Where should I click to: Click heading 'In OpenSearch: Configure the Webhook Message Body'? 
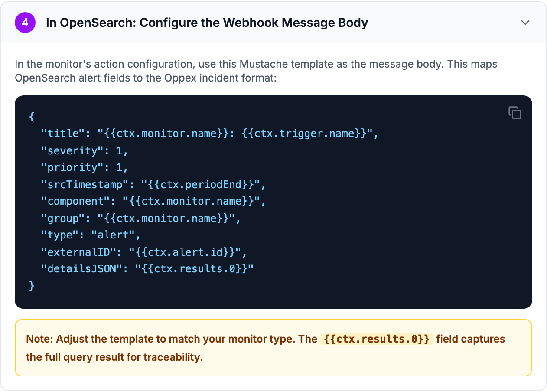pyautogui.click(x=207, y=23)
